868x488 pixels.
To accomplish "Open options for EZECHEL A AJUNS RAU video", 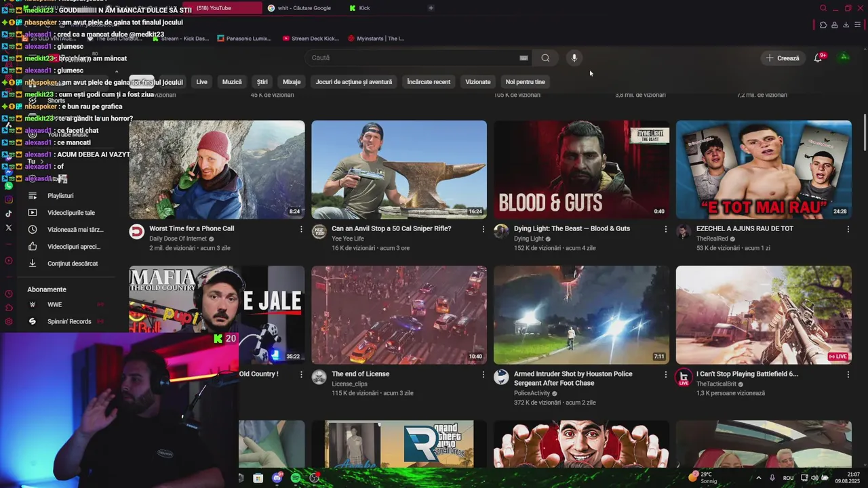I will click(x=848, y=229).
